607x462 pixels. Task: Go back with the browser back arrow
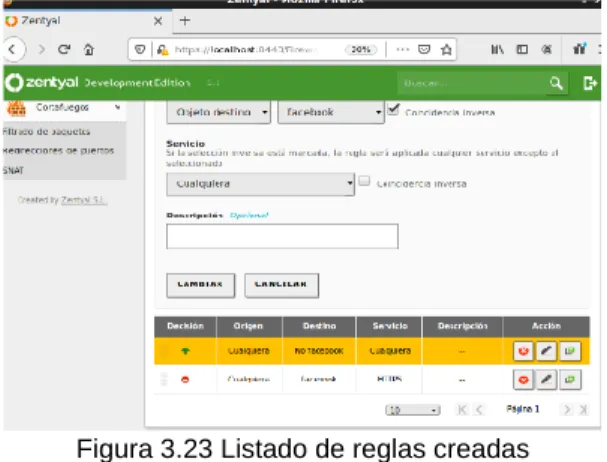tap(14, 49)
